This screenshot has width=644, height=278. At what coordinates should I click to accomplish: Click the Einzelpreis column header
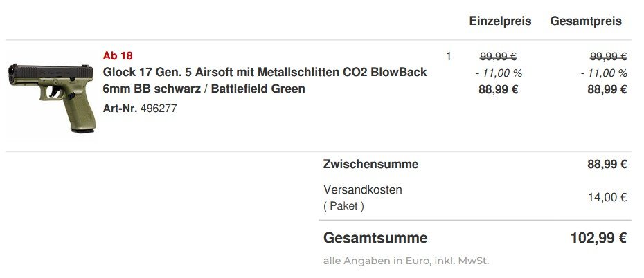pyautogui.click(x=500, y=21)
